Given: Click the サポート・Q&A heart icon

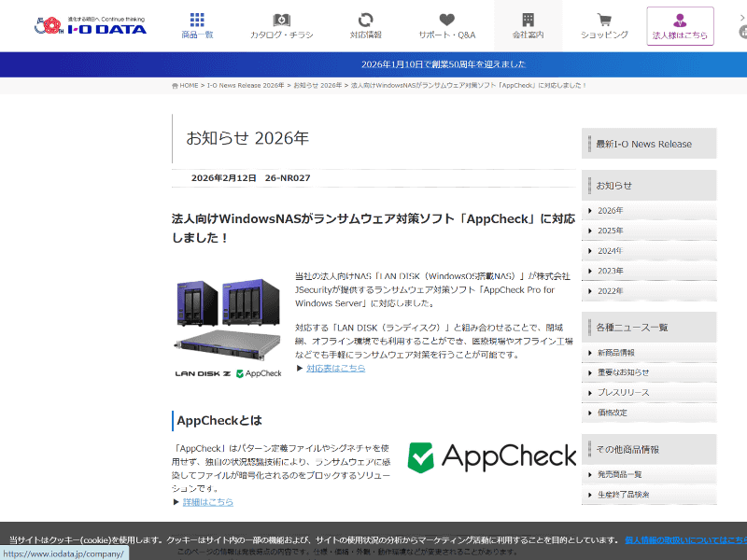Looking at the screenshot, I should [446, 20].
